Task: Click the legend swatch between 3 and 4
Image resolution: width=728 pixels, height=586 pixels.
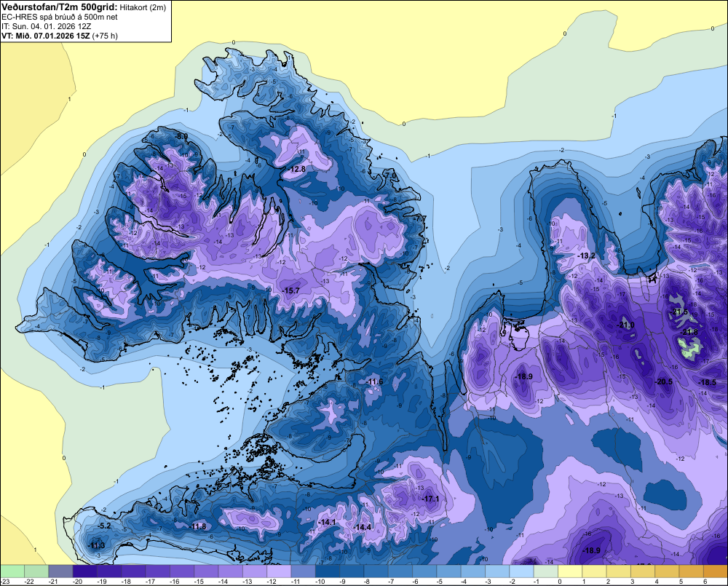Action: click(x=643, y=571)
